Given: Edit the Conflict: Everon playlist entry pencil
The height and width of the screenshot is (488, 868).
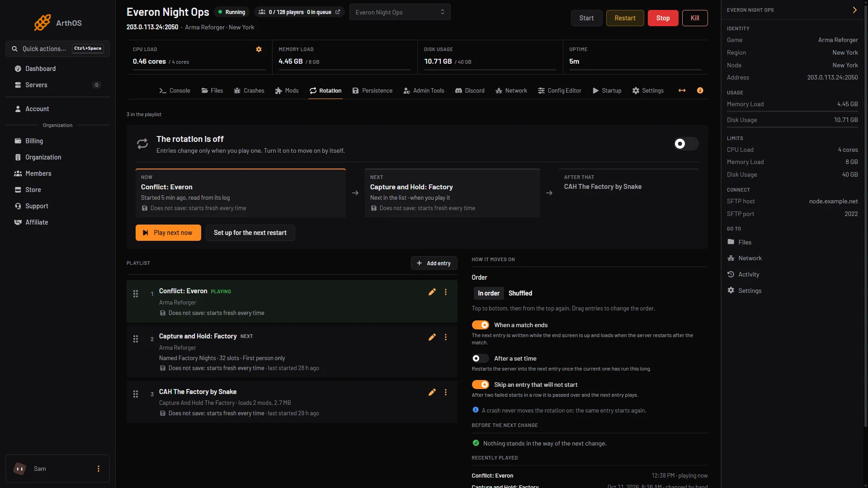Looking at the screenshot, I should point(432,292).
